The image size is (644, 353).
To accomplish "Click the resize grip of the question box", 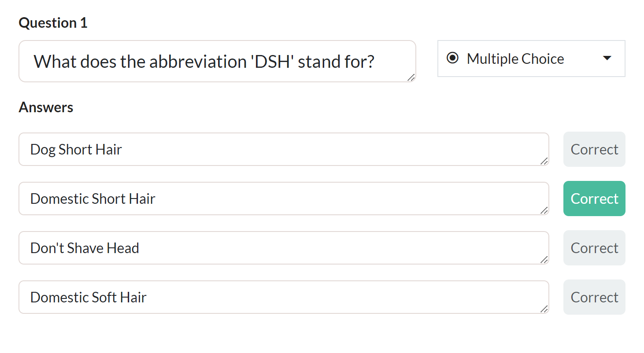I will 412,78.
